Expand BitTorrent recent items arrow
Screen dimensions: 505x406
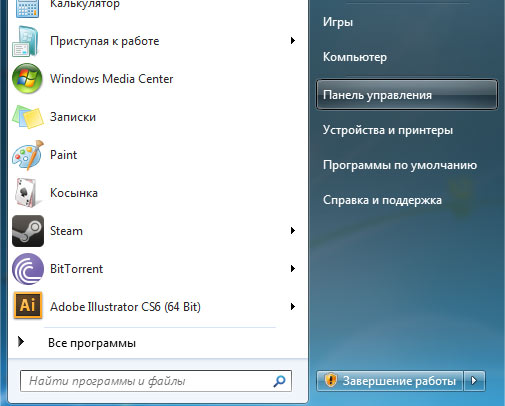click(x=293, y=269)
